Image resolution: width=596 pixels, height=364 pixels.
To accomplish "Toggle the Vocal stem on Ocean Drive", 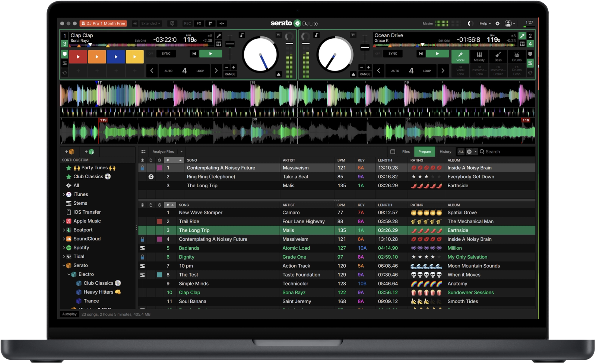I will pos(460,57).
